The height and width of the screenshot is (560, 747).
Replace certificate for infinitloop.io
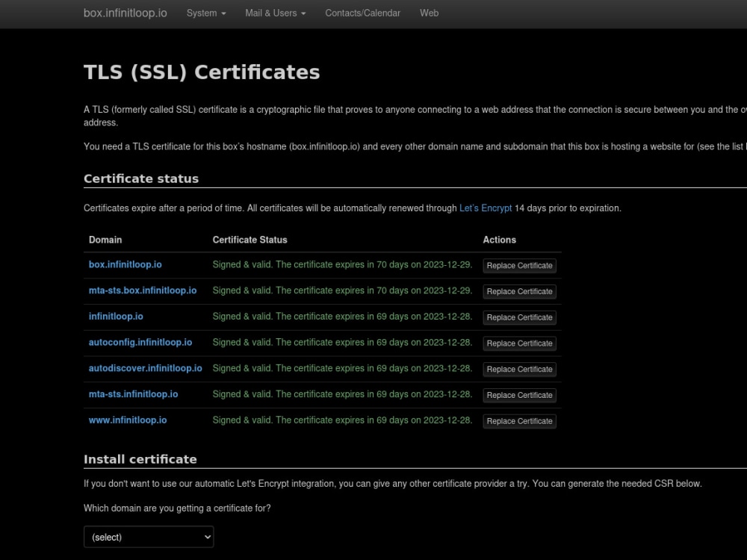(519, 317)
